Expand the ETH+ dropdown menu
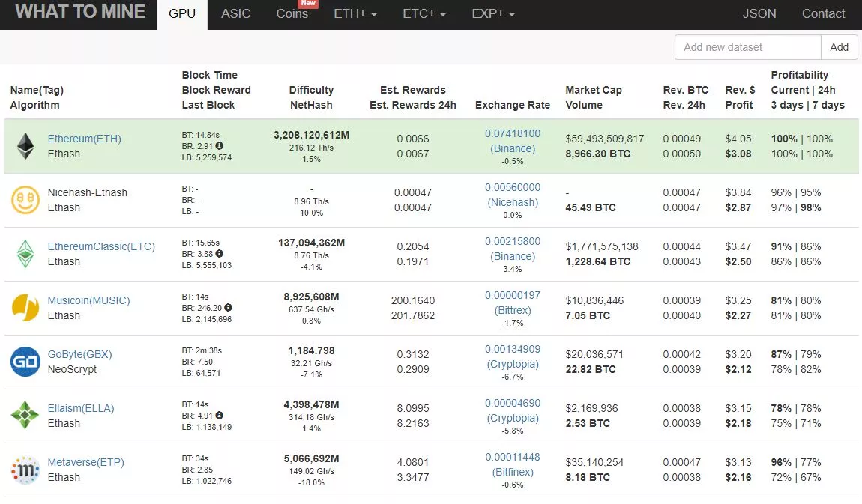 (355, 14)
